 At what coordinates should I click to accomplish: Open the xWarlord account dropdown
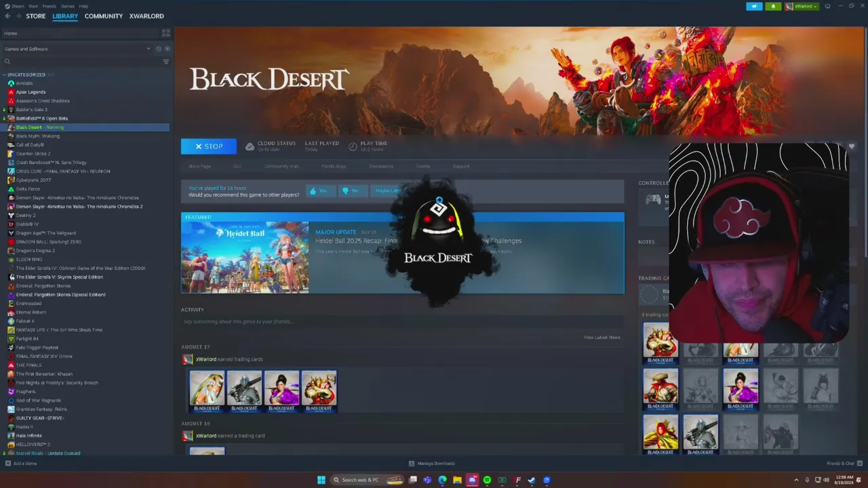802,6
